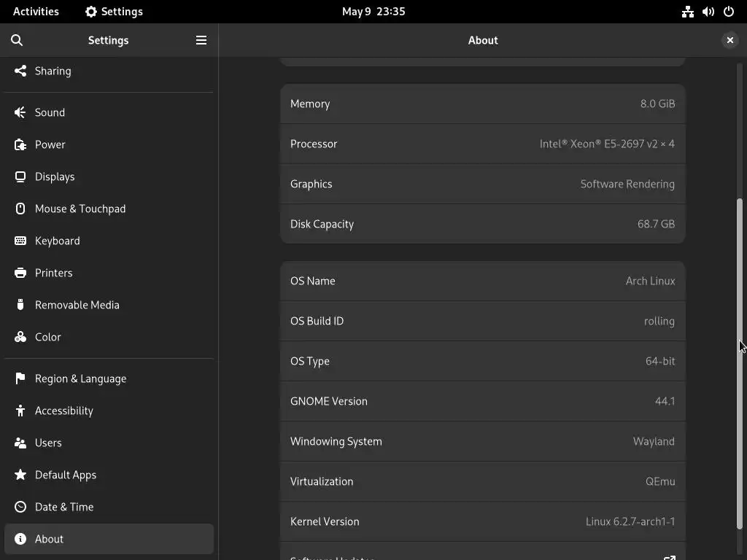
Task: Click the Displays monitor icon
Action: (x=20, y=176)
